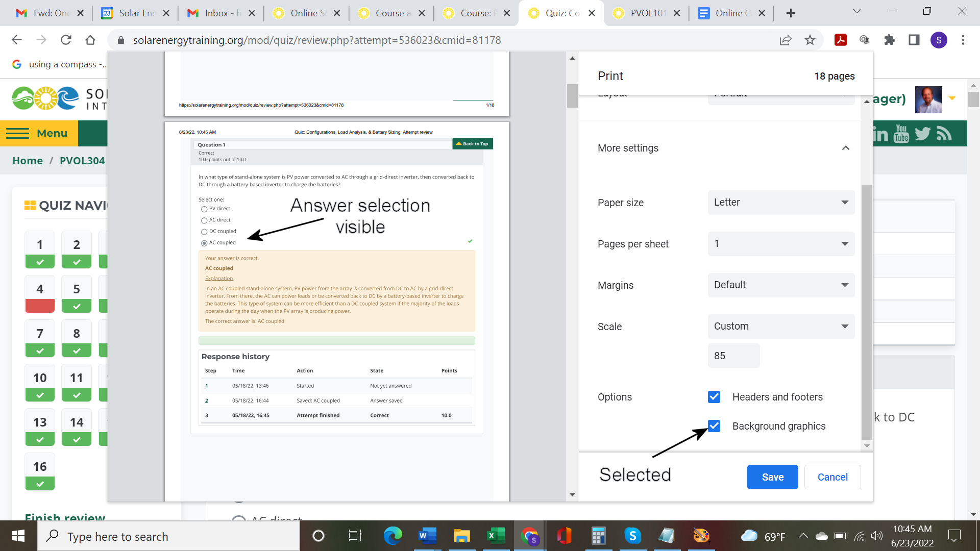Click the share page icon in address bar
Image resolution: width=980 pixels, height=551 pixels.
[786, 40]
